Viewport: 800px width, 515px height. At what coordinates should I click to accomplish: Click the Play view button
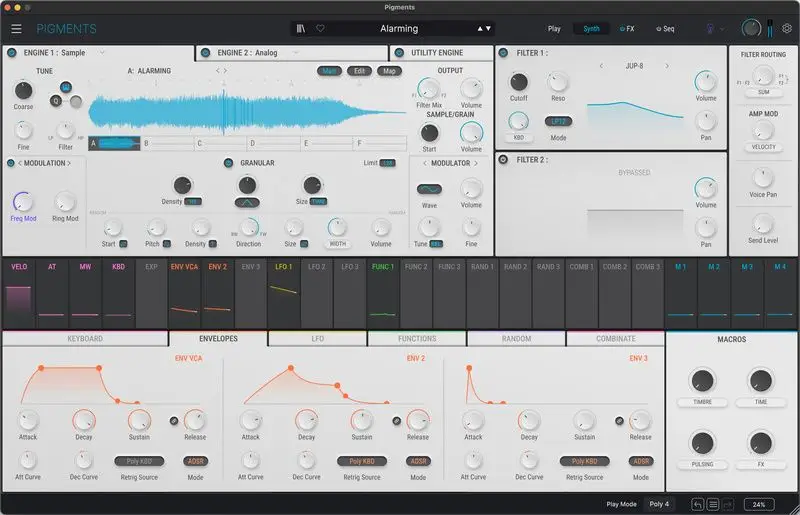point(554,29)
